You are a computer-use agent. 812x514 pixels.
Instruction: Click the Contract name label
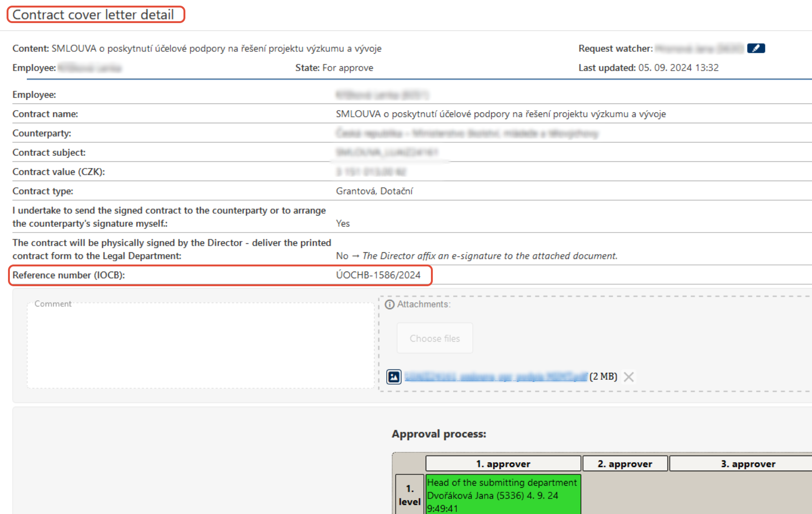click(x=45, y=114)
